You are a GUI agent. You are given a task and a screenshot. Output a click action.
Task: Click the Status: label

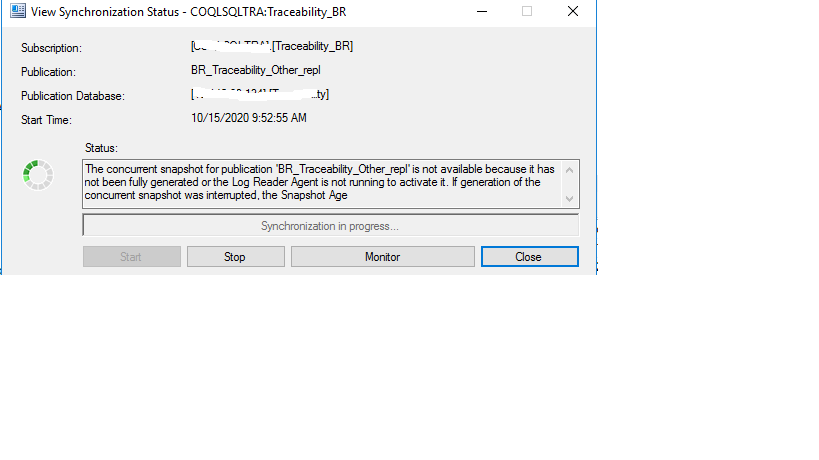click(101, 148)
